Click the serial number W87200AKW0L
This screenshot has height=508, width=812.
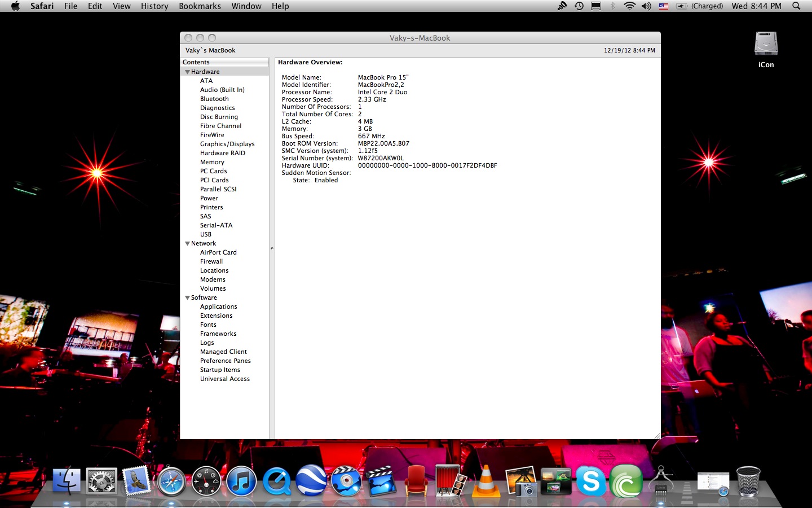click(381, 158)
